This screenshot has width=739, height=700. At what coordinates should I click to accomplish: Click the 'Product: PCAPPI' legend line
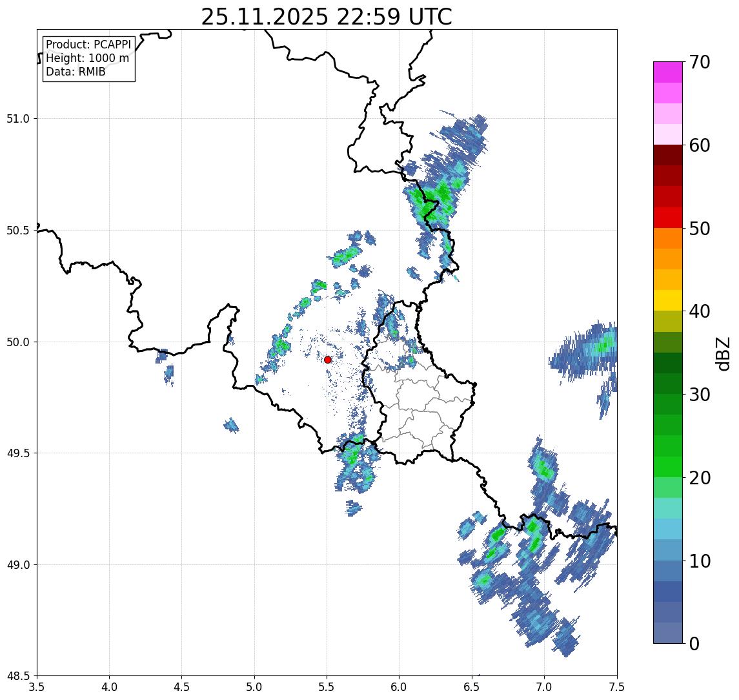click(x=88, y=45)
